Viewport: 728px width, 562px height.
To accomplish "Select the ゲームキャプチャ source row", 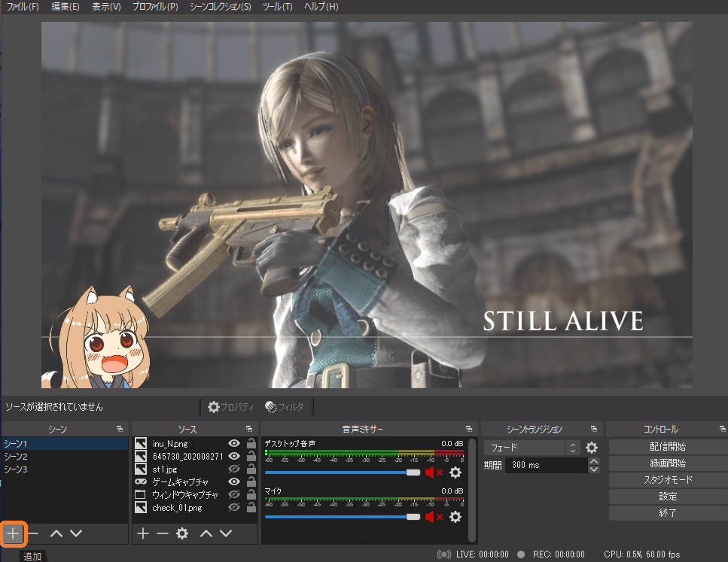I will (195, 481).
